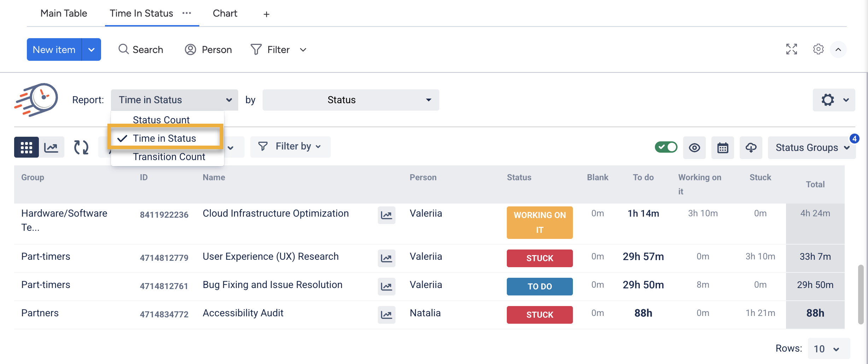868x364 pixels.
Task: Choose Transition Count from report menu
Action: pos(169,157)
